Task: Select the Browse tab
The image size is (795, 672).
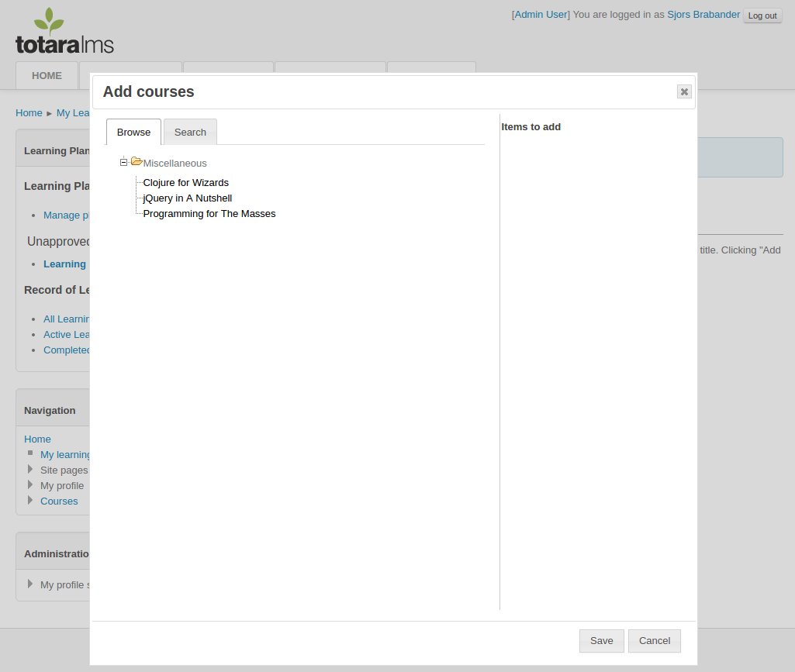Action: pyautogui.click(x=133, y=133)
